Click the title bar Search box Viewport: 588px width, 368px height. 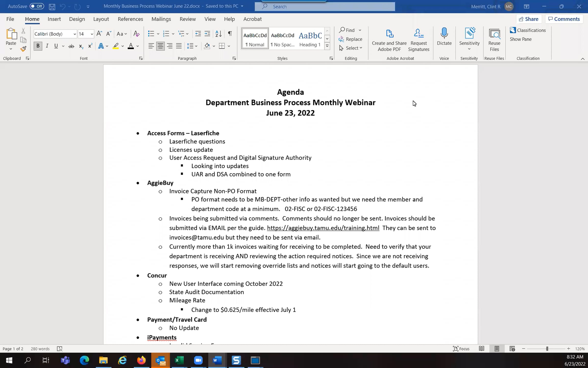[x=325, y=7]
